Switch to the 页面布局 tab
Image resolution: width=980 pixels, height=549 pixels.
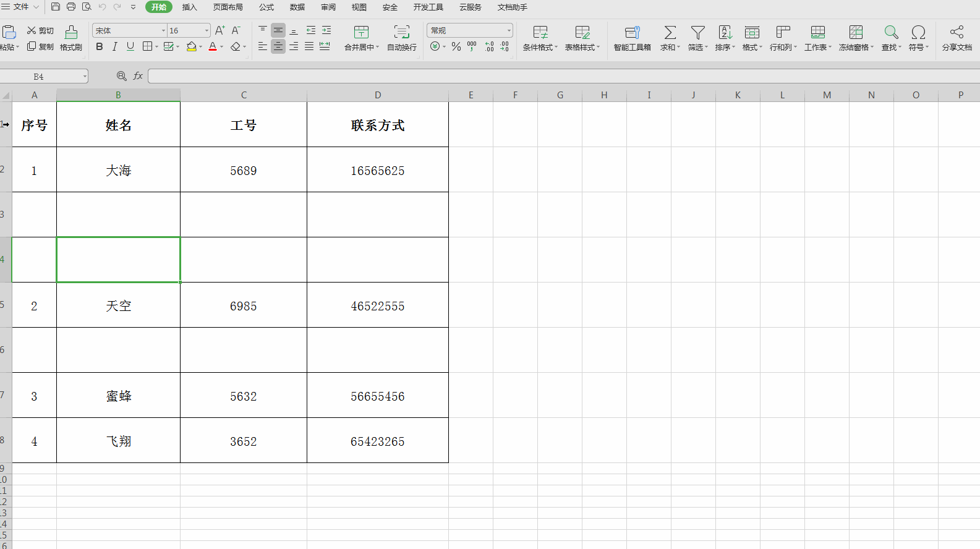[228, 7]
